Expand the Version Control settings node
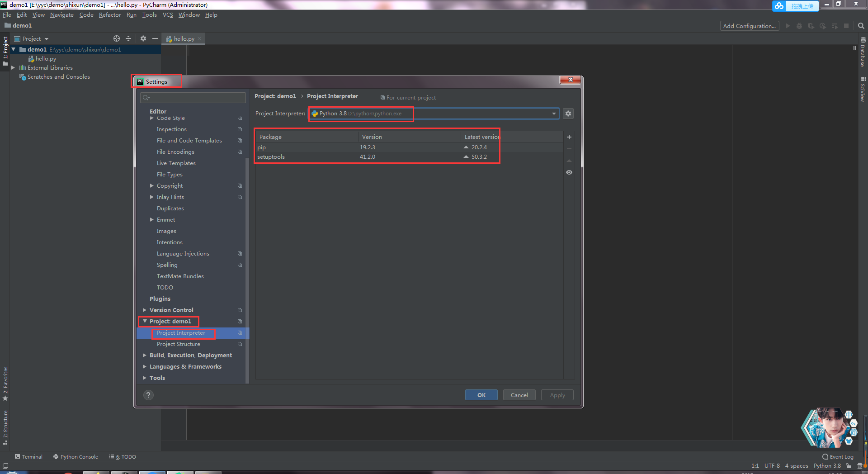Viewport: 868px width, 474px height. coord(145,310)
